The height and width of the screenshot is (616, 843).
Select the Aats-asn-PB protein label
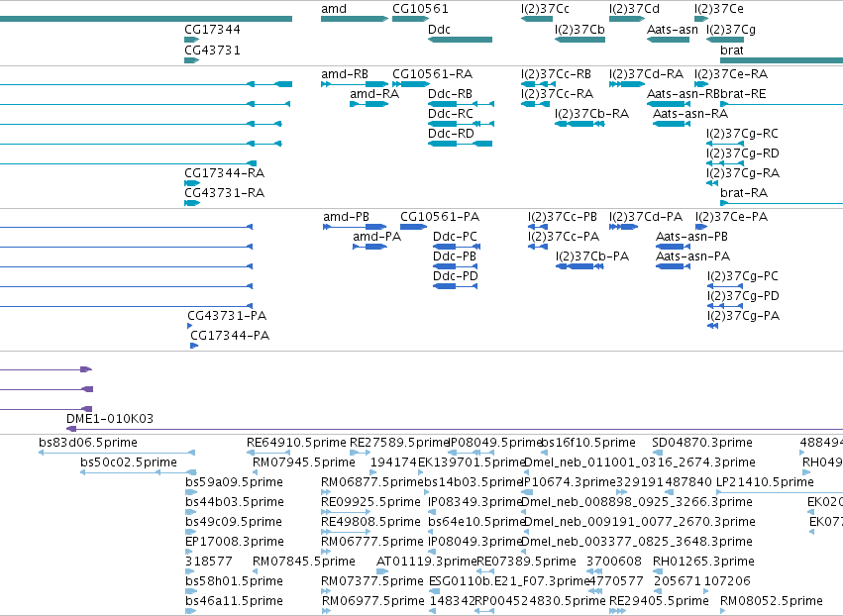(x=691, y=236)
